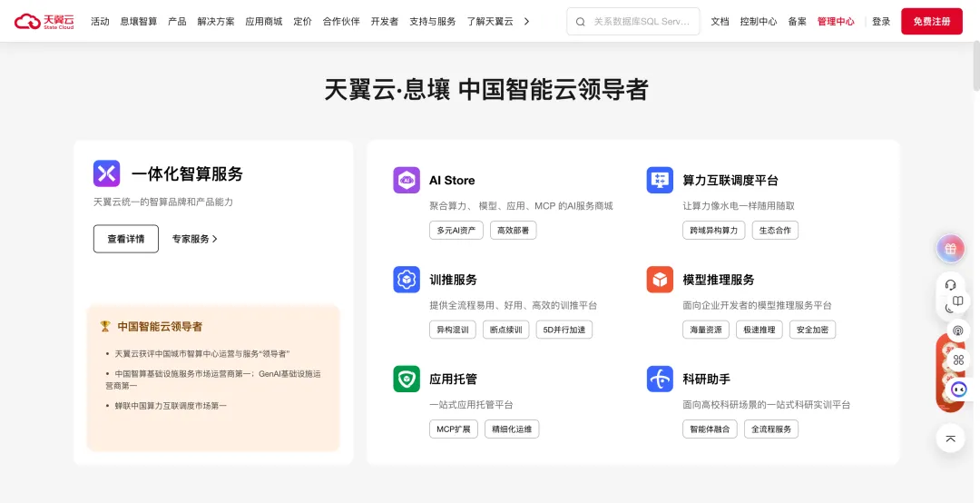Open the 专家服务 arrow link
The image size is (980, 503).
[x=195, y=239]
